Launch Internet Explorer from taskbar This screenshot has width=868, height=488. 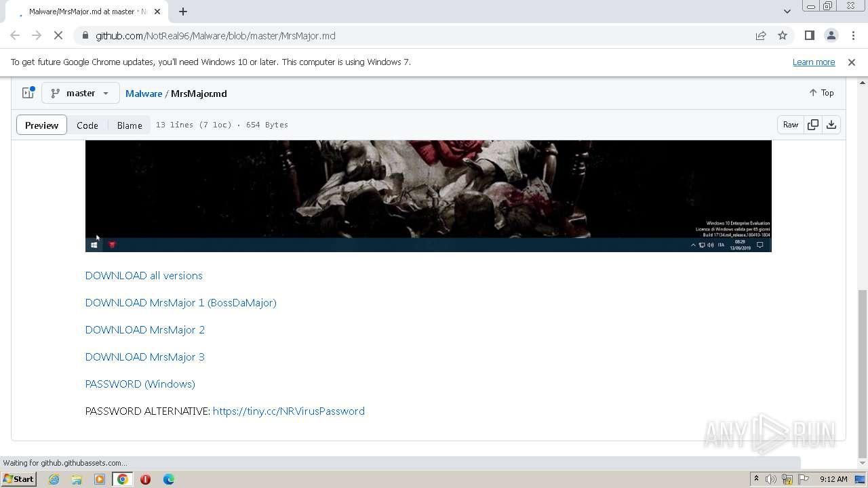pos(54,479)
